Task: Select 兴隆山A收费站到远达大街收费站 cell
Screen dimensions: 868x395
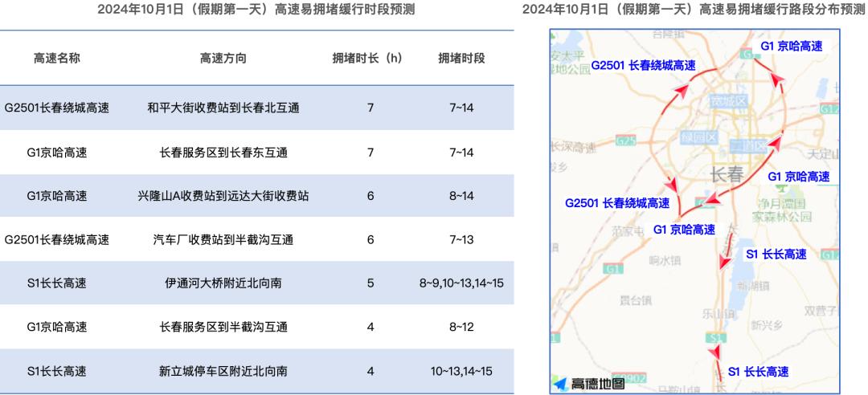Action: click(223, 196)
